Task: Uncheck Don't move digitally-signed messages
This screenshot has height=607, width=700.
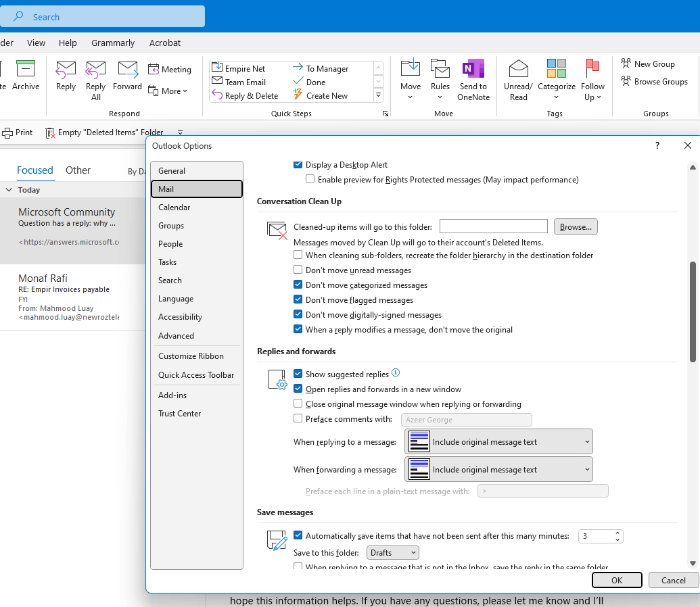Action: 298,314
